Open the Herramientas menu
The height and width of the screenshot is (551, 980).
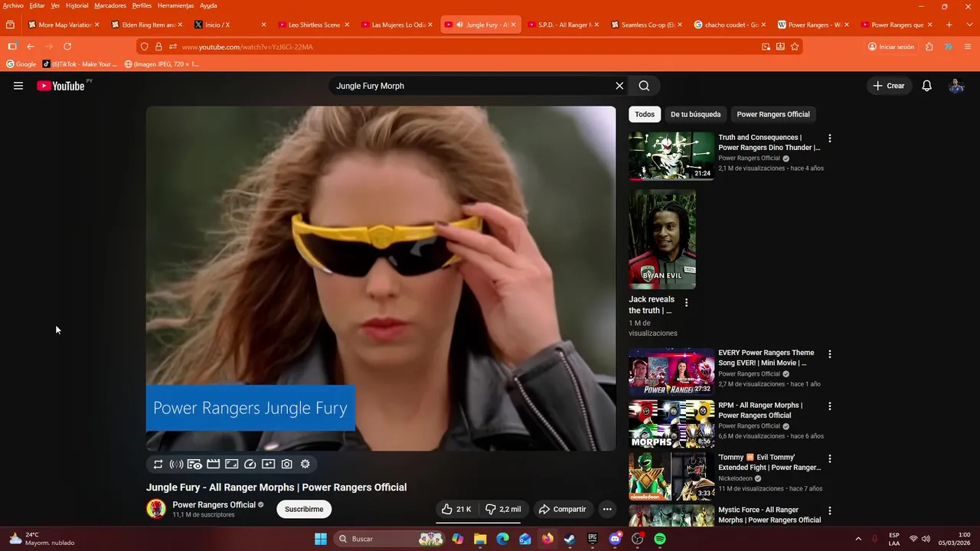point(175,5)
